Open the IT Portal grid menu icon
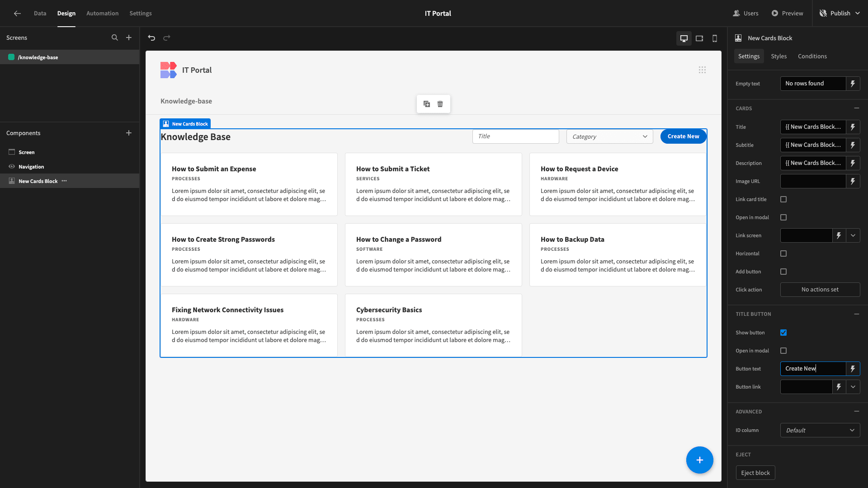This screenshot has height=488, width=868. pos(702,70)
